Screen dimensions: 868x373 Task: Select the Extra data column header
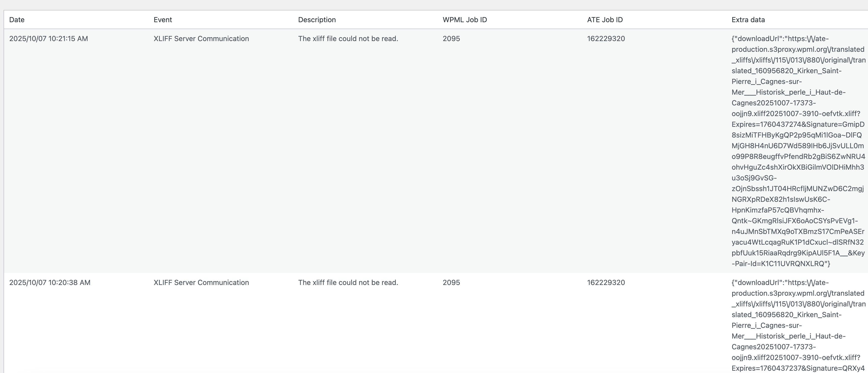click(x=748, y=20)
